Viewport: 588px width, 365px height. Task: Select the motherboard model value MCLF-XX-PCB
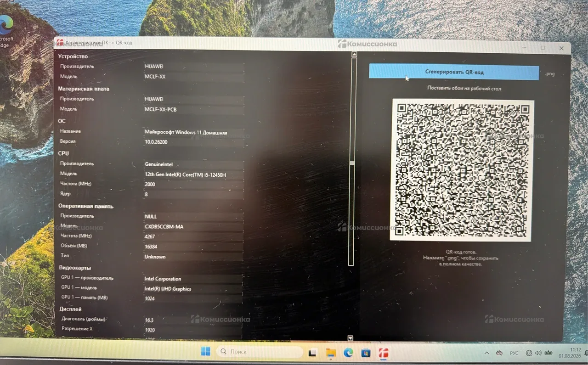pos(160,109)
